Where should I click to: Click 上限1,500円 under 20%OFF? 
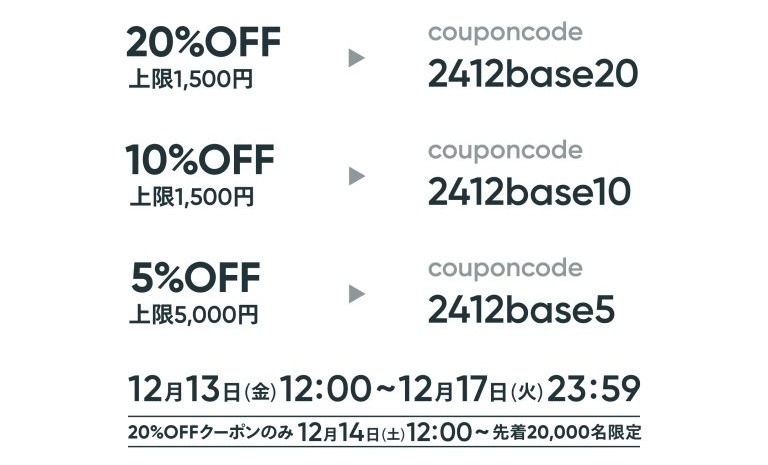tap(191, 79)
